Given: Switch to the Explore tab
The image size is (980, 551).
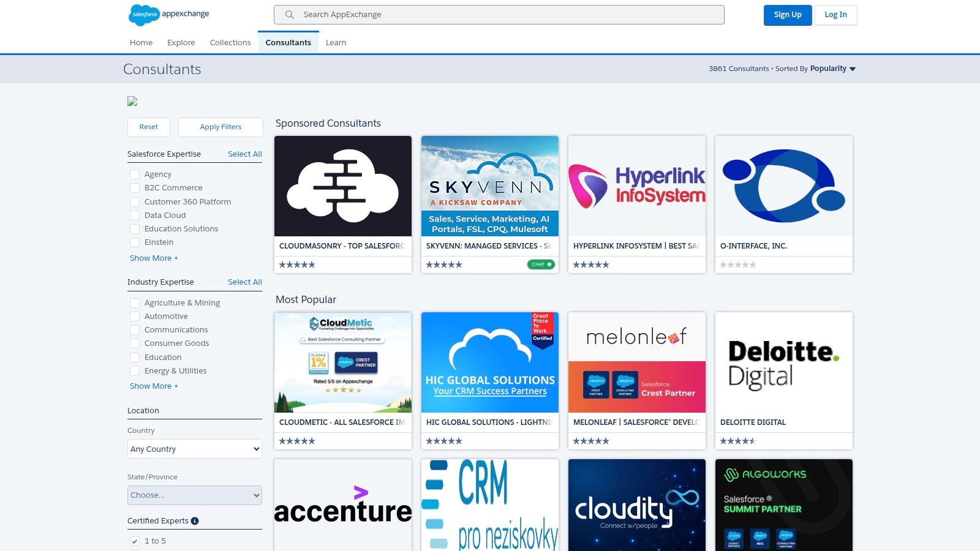Looking at the screenshot, I should (x=181, y=42).
